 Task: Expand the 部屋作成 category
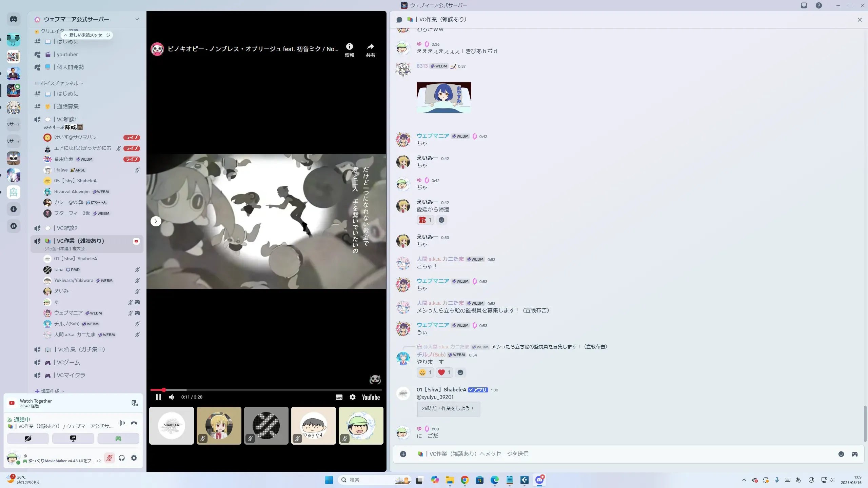pyautogui.click(x=50, y=391)
